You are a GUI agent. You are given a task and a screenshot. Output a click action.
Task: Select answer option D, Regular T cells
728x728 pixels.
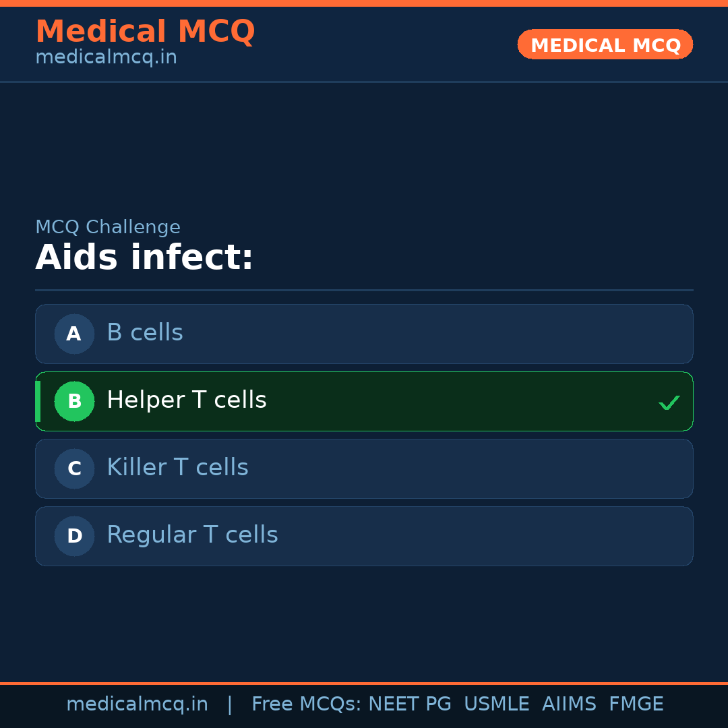point(364,536)
